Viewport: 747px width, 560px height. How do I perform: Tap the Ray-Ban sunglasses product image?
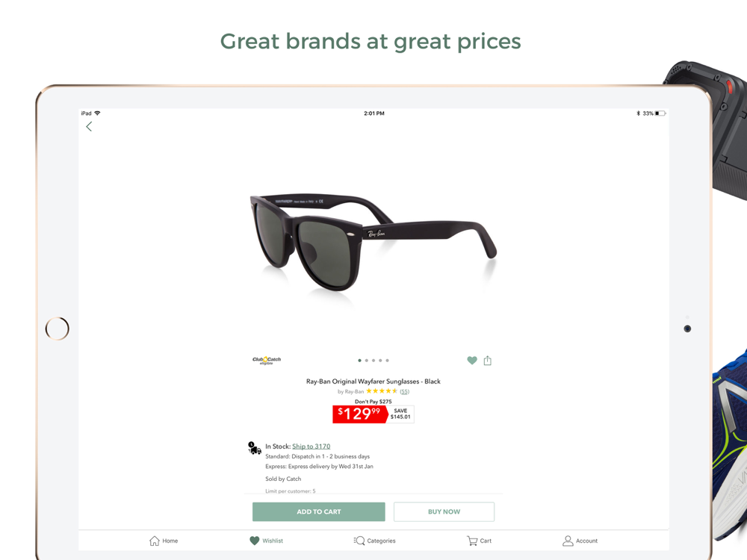(373, 241)
